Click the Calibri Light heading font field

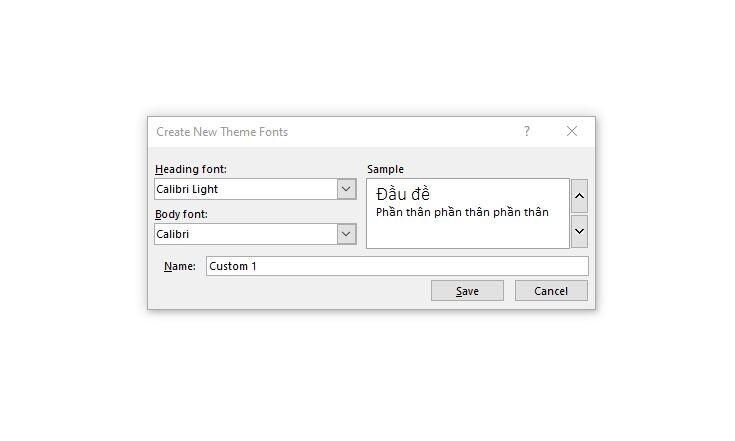[245, 189]
